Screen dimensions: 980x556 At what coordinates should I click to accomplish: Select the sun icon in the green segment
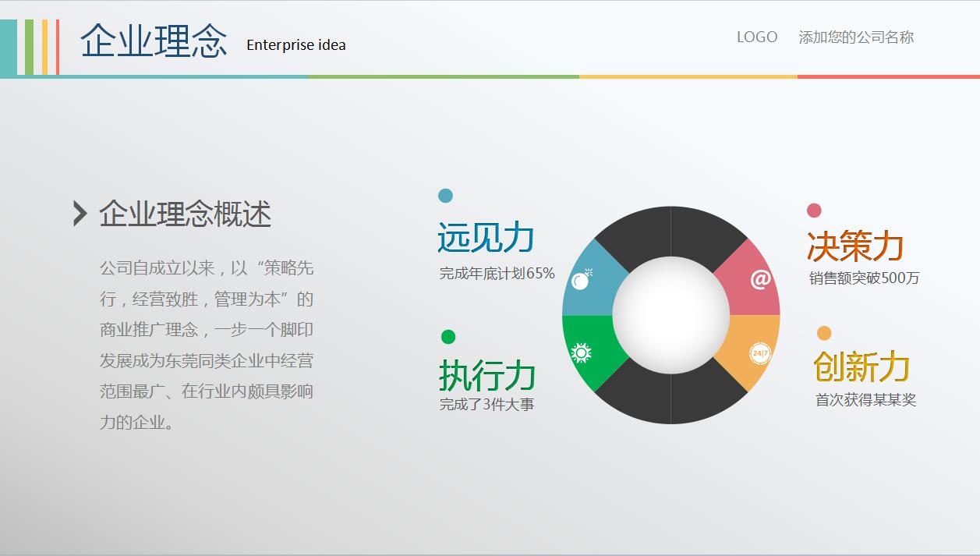click(582, 351)
